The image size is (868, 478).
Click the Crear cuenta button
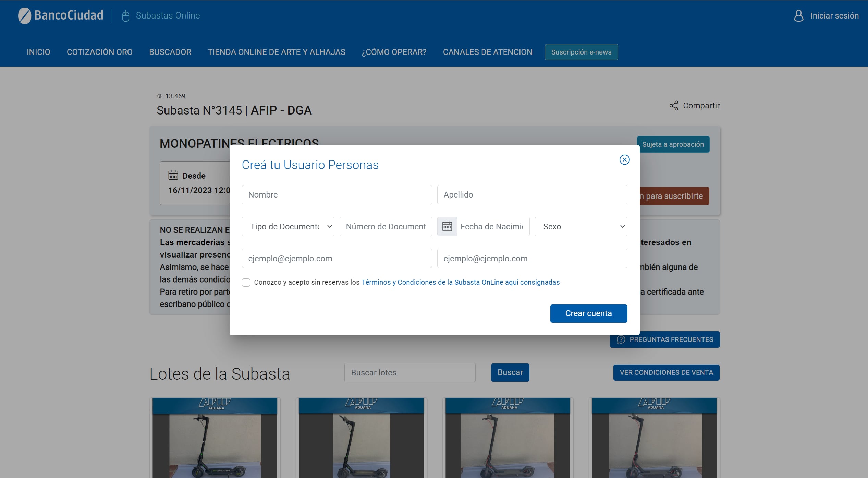[589, 313]
